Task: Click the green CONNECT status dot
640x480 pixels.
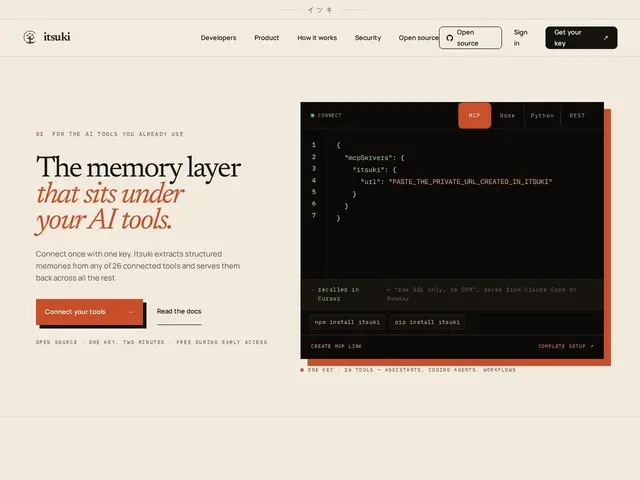Action: (x=312, y=116)
